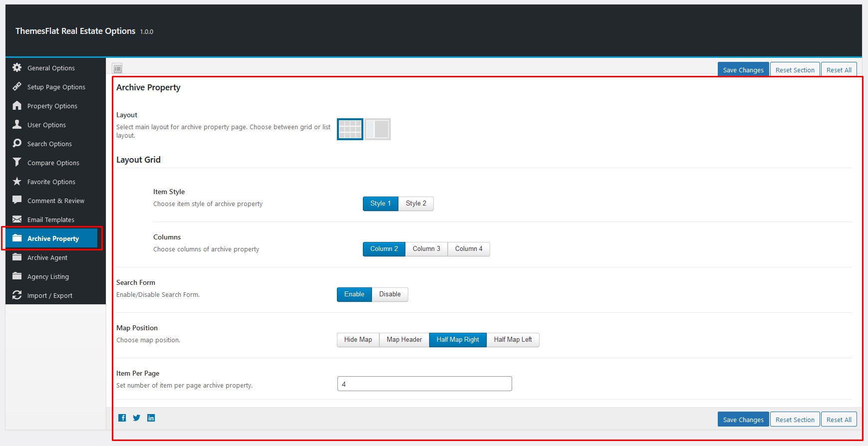Click the Archive Property folder icon
868x446 pixels.
[17, 238]
